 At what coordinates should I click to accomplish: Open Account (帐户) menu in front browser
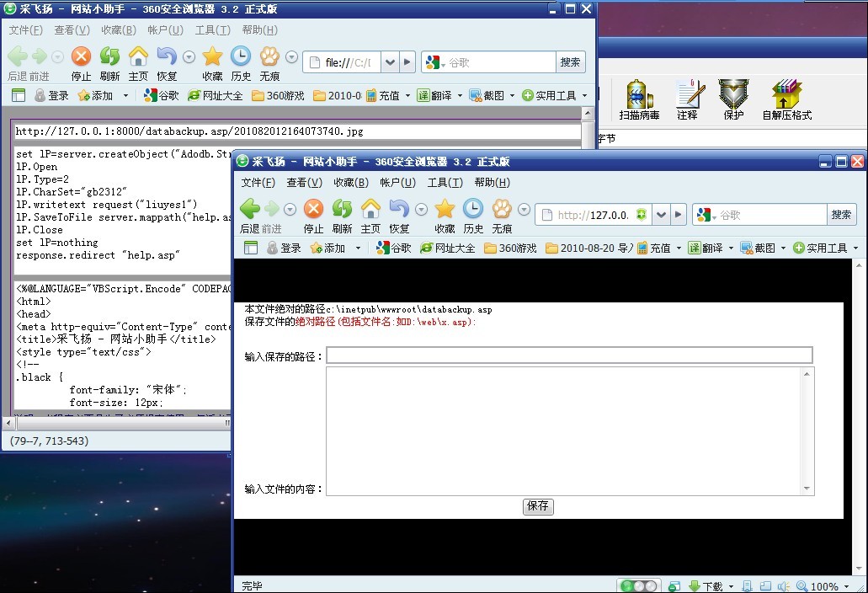(398, 182)
